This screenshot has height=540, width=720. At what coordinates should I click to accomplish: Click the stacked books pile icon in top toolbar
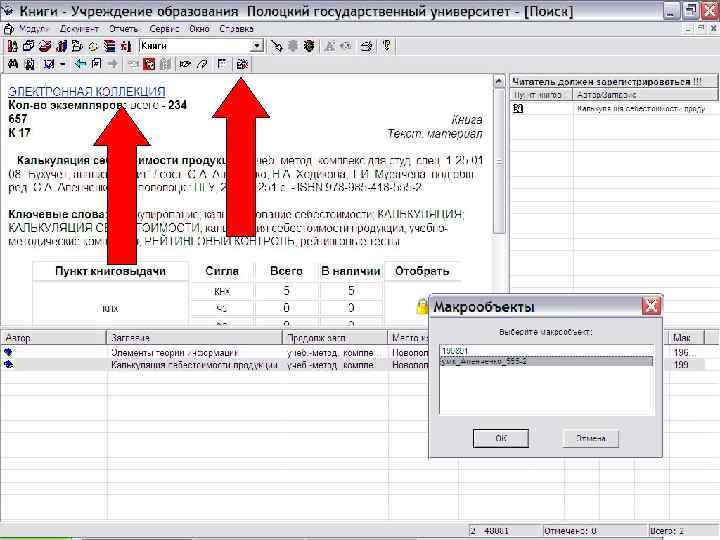coord(109,46)
